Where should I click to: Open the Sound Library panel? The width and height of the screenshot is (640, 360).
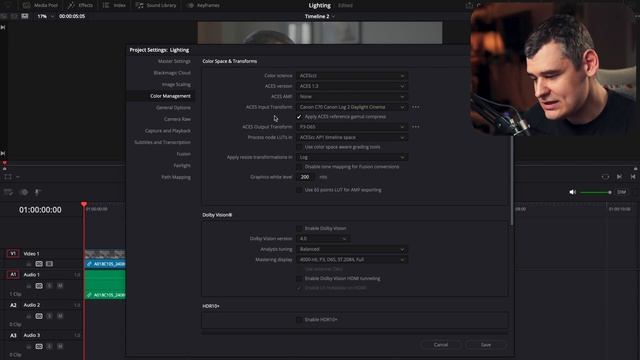[x=156, y=5]
